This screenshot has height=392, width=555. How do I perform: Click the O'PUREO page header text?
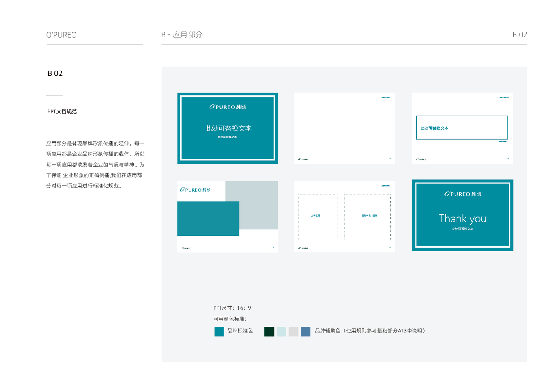coord(61,35)
